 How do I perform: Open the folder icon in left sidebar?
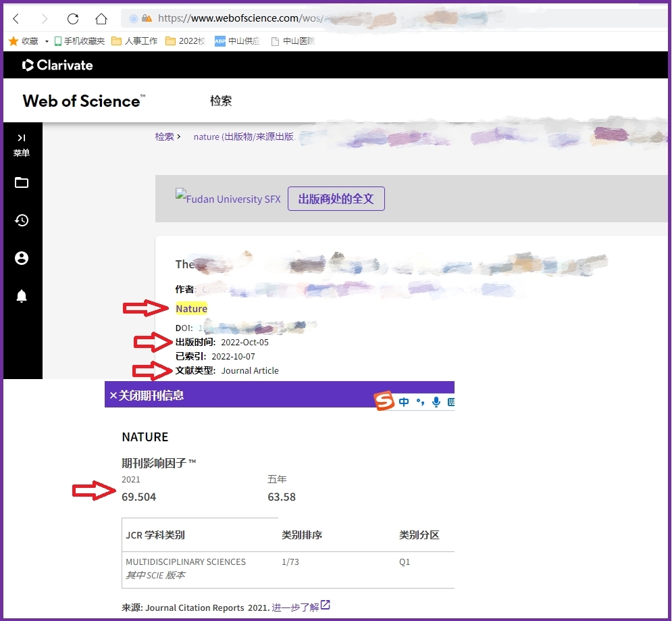[x=22, y=182]
